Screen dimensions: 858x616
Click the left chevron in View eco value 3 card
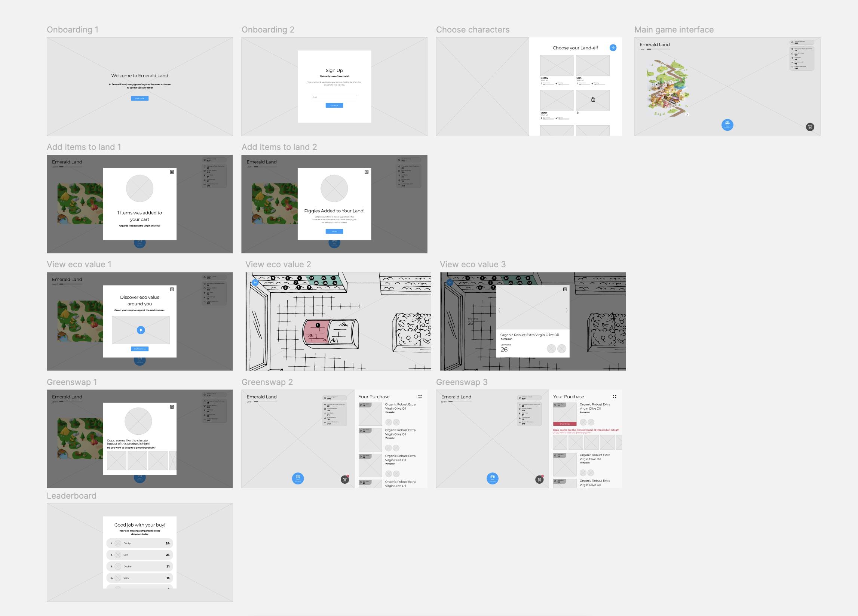click(499, 310)
